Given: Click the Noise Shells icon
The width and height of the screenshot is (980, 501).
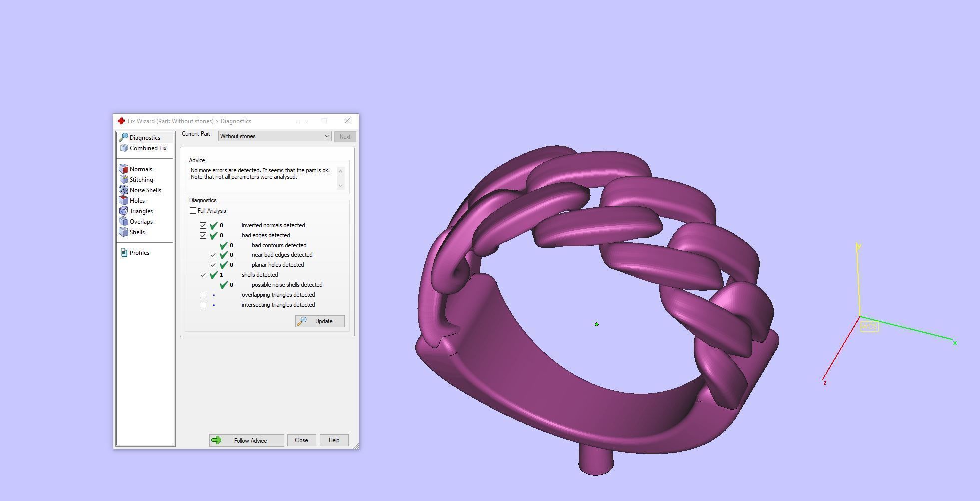Looking at the screenshot, I should (x=123, y=190).
